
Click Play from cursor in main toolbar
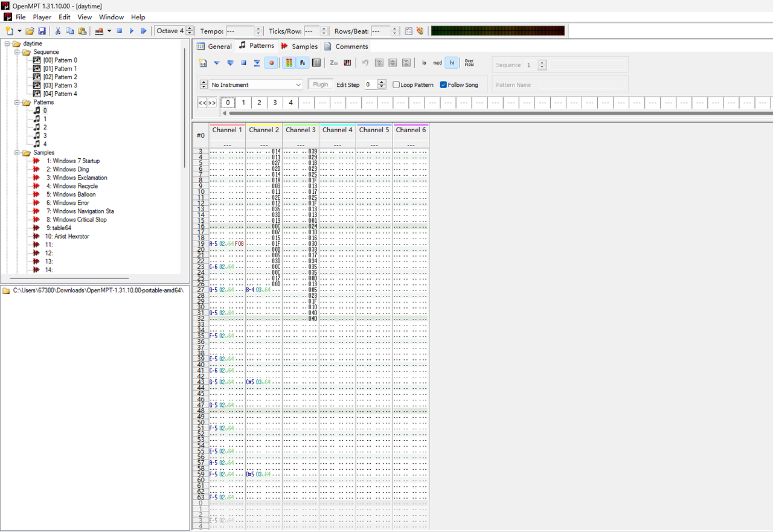pyautogui.click(x=143, y=31)
